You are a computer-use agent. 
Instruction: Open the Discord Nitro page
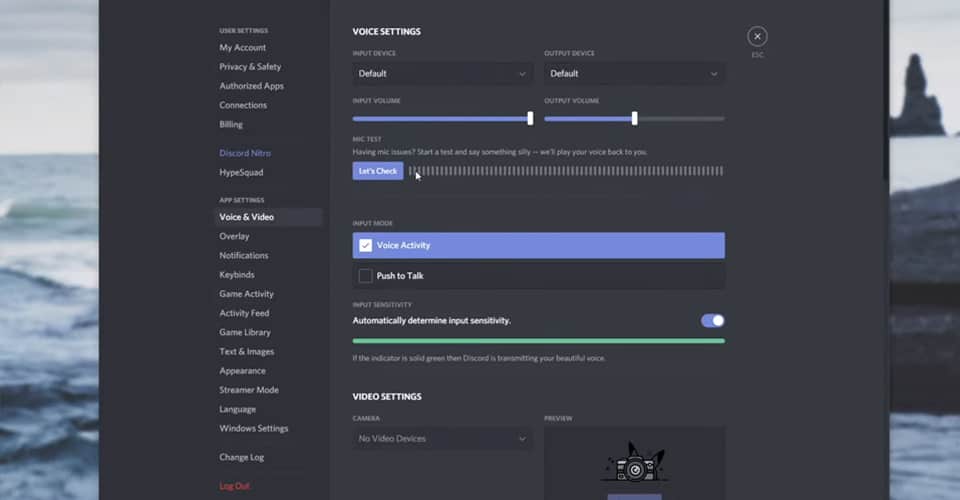(x=245, y=153)
